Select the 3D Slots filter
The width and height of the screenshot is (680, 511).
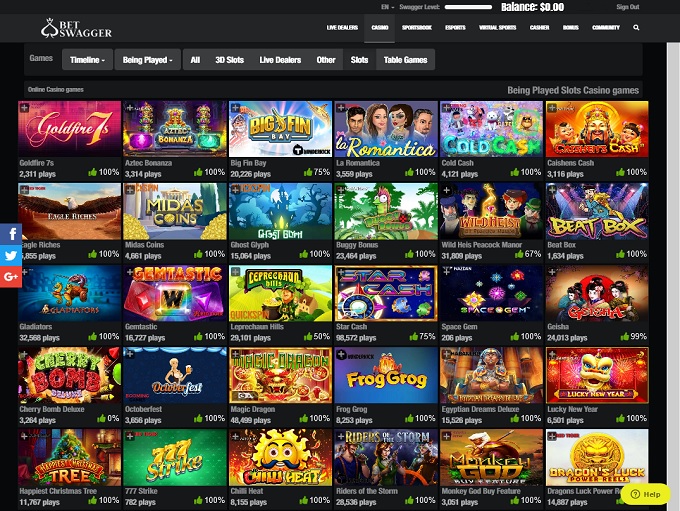(229, 60)
